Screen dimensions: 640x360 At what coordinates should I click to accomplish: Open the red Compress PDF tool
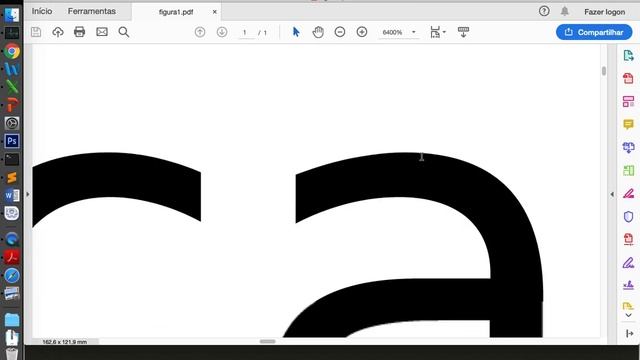click(x=629, y=239)
